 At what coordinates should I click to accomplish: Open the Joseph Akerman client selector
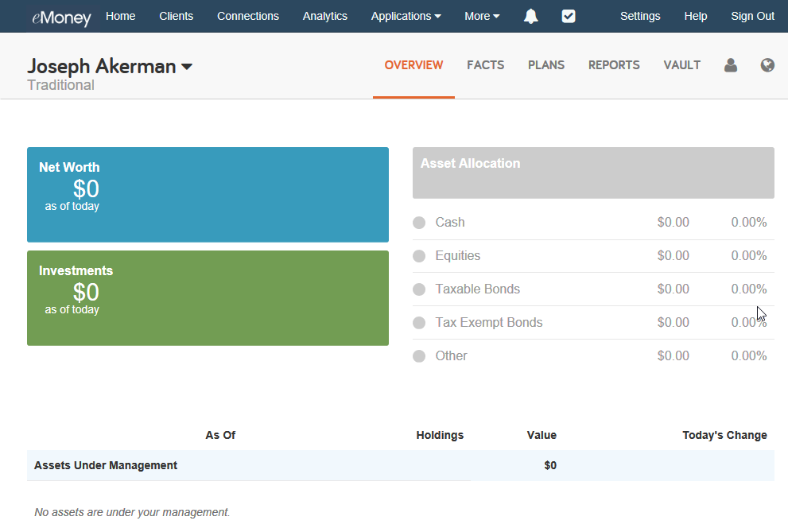click(x=109, y=67)
